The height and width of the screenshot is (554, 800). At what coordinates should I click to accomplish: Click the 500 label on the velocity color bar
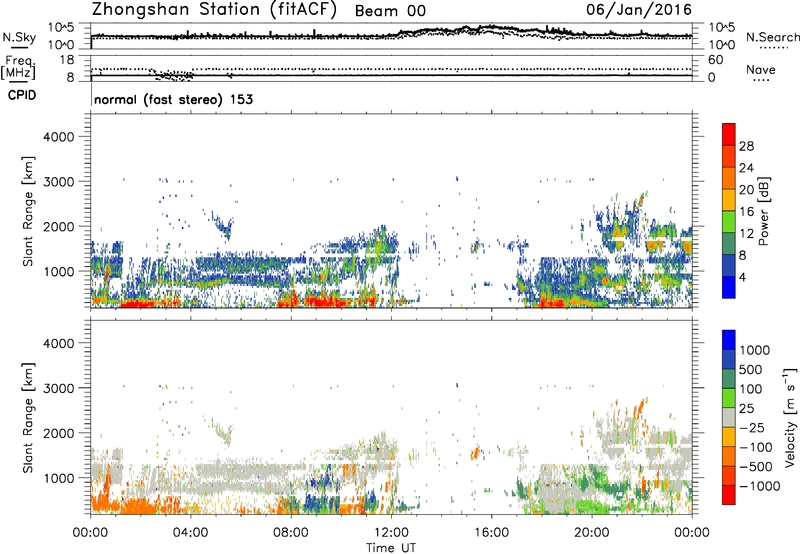point(752,369)
